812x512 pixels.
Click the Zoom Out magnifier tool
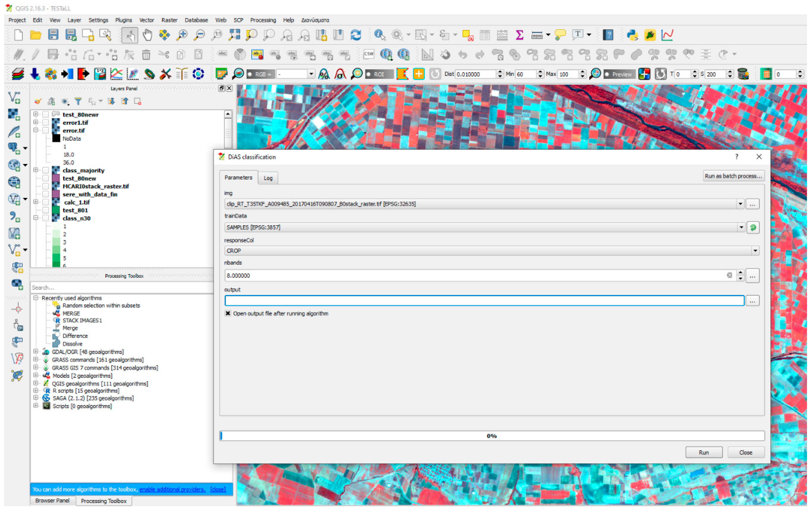pos(199,35)
